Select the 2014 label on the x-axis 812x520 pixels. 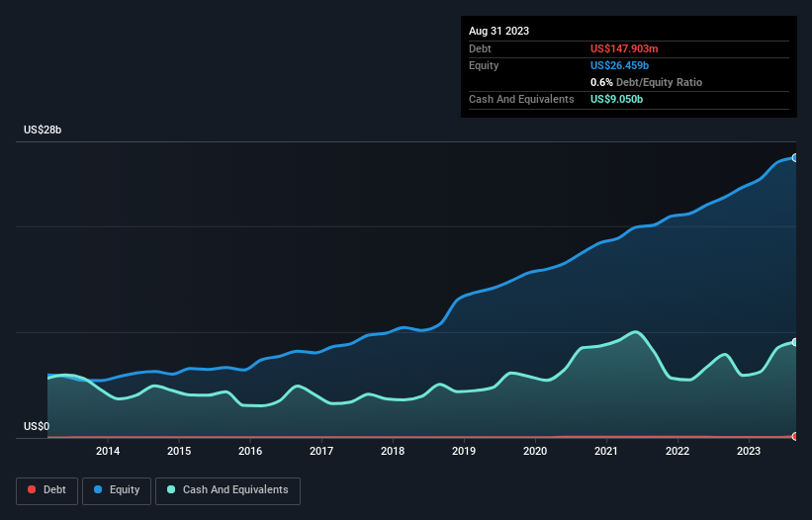click(108, 452)
